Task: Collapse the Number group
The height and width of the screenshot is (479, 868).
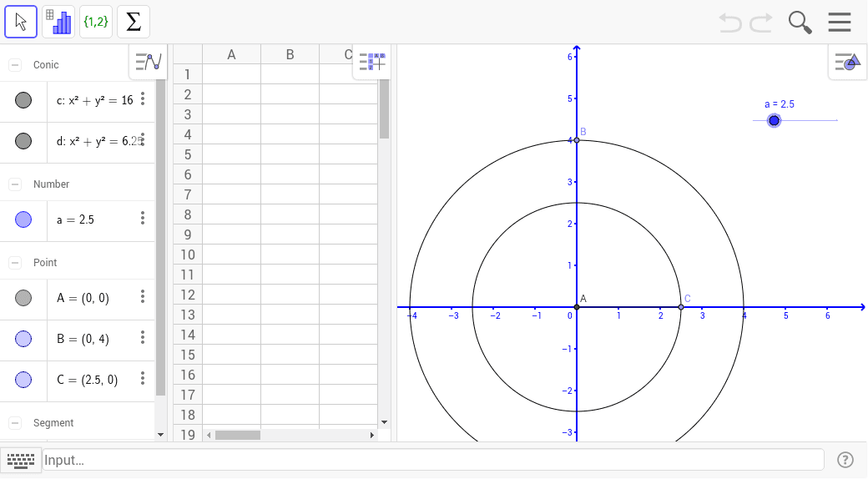Action: coord(15,184)
